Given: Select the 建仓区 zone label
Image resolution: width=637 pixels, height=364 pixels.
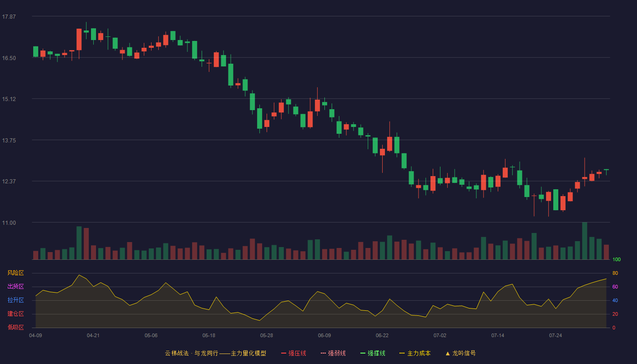Looking at the screenshot, I should coord(15,314).
